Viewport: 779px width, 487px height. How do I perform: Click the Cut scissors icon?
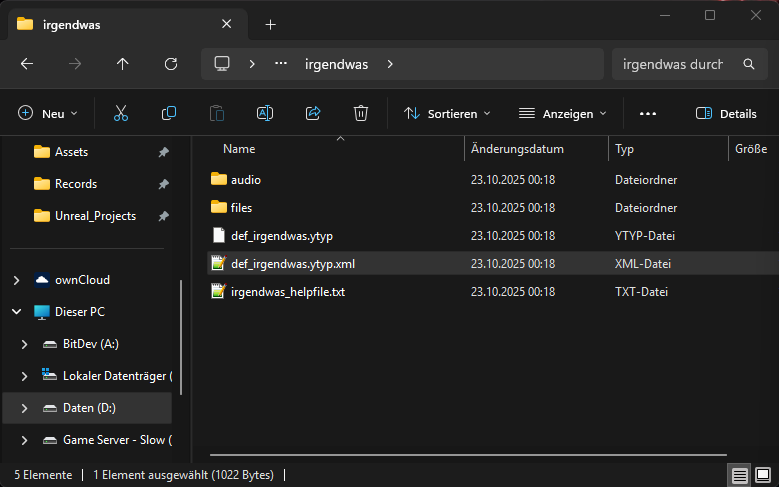click(121, 113)
